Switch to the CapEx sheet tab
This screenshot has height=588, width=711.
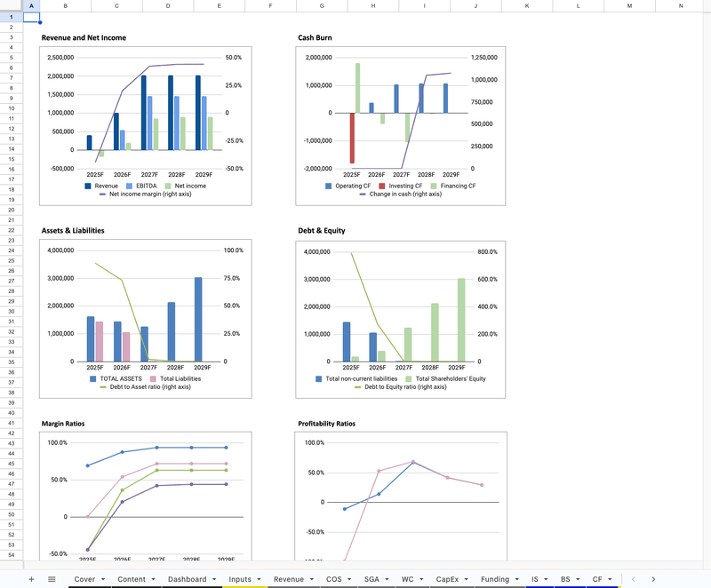(447, 579)
